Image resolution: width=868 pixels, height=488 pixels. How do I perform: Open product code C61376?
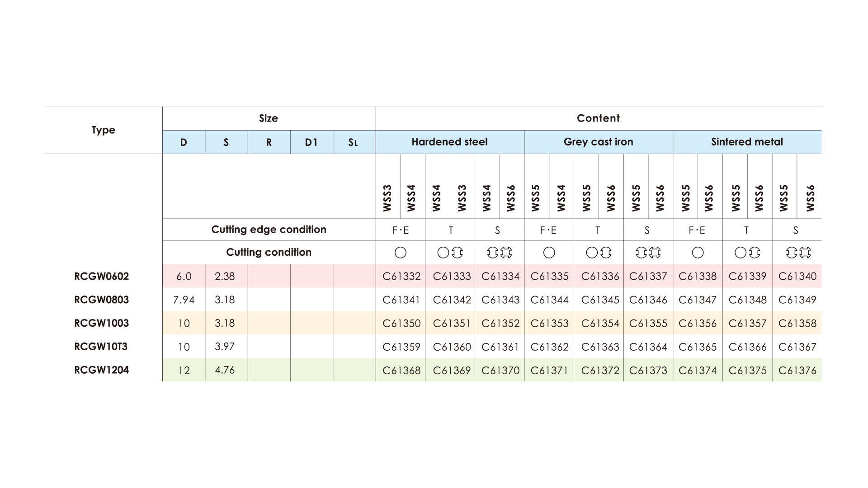click(797, 371)
